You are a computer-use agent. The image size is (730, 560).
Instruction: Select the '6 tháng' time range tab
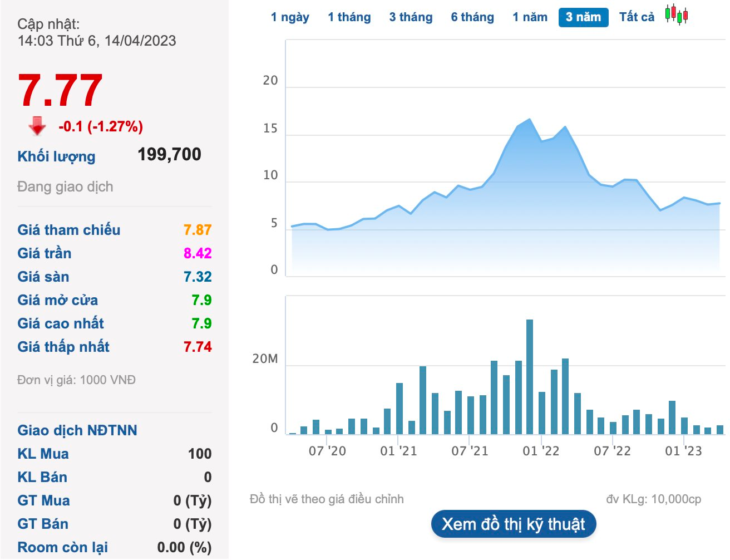(x=472, y=17)
